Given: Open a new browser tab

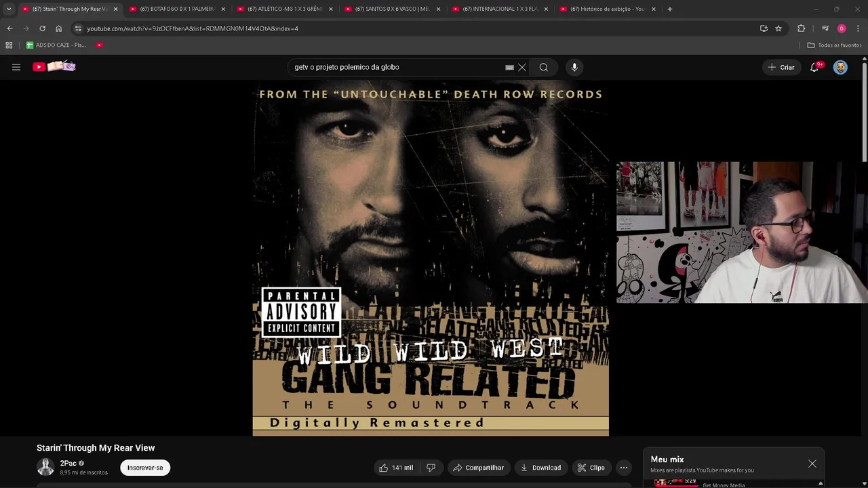Looking at the screenshot, I should click(x=669, y=9).
